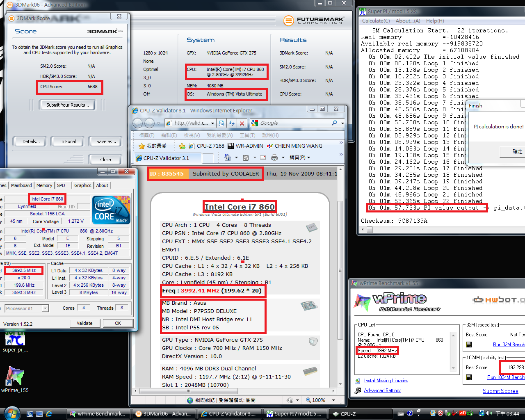The height and width of the screenshot is (420, 525).
Task: Open the 工具(T) tools menu in IE
Action: [247, 135]
